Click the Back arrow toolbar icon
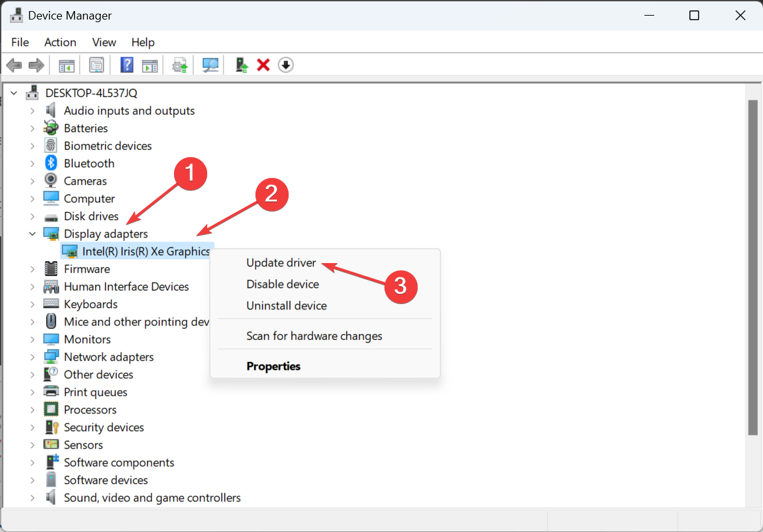The height and width of the screenshot is (532, 763). [x=14, y=64]
